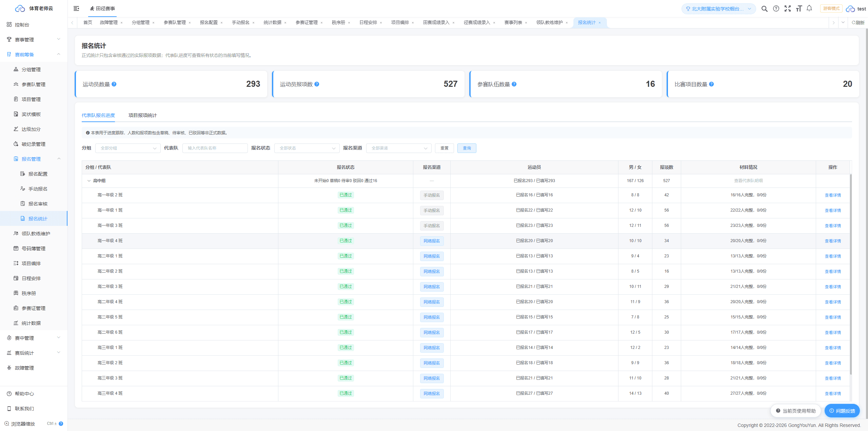
Task: Click the help question mark icon in header
Action: pyautogui.click(x=776, y=9)
